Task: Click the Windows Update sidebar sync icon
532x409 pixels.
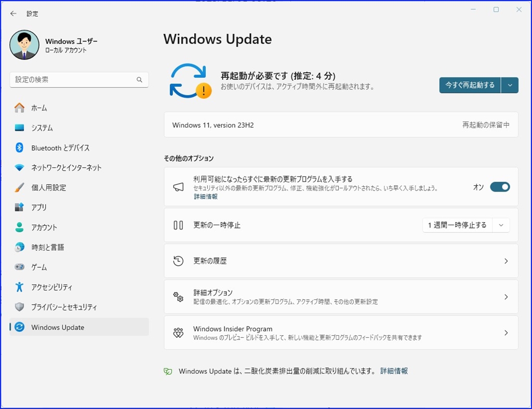Action: 19,327
